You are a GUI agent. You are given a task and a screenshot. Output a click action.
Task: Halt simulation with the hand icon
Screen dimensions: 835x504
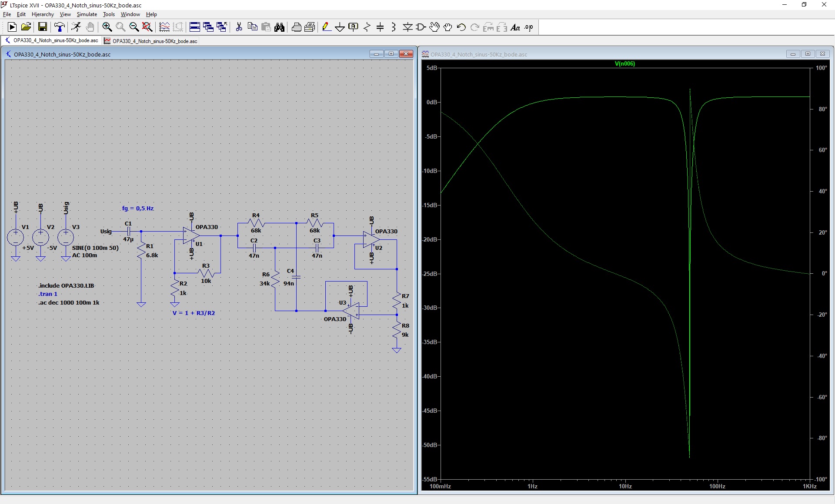[90, 27]
